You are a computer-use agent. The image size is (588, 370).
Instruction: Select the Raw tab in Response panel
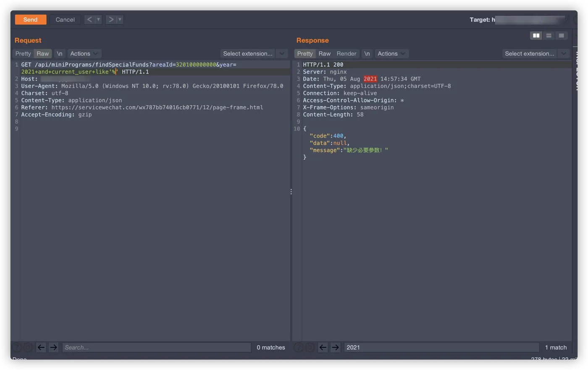(x=325, y=54)
